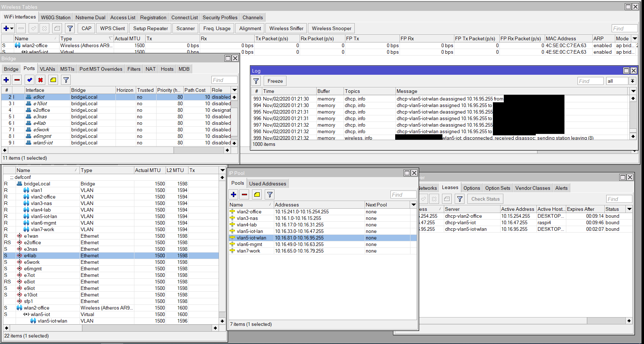Click yellow comment icon in IP Pool toolbar
The width and height of the screenshot is (644, 344).
pos(257,194)
